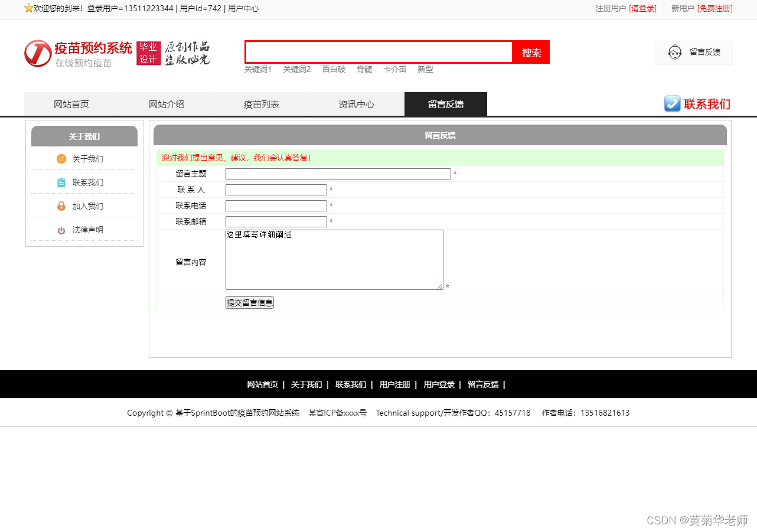The height and width of the screenshot is (532, 757).
Task: Click the 留言主题 input field
Action: pyautogui.click(x=338, y=174)
